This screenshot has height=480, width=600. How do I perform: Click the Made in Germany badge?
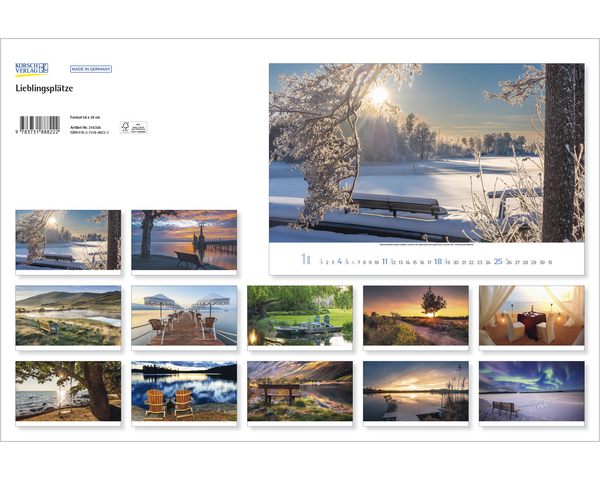[91, 69]
